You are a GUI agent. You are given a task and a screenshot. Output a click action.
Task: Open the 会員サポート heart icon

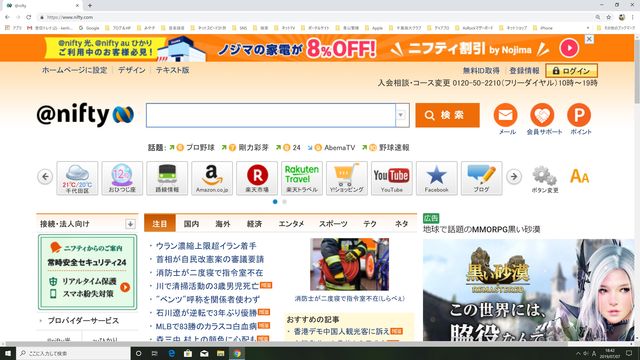click(x=542, y=115)
